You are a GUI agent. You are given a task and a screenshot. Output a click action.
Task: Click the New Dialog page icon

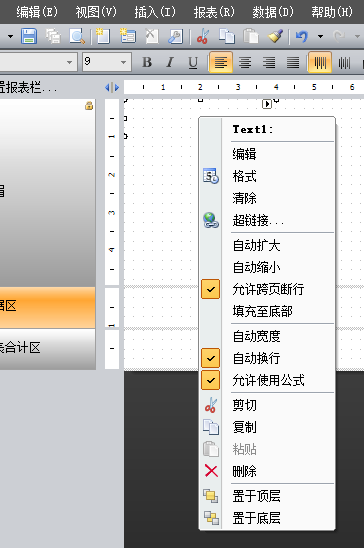[x=128, y=36]
